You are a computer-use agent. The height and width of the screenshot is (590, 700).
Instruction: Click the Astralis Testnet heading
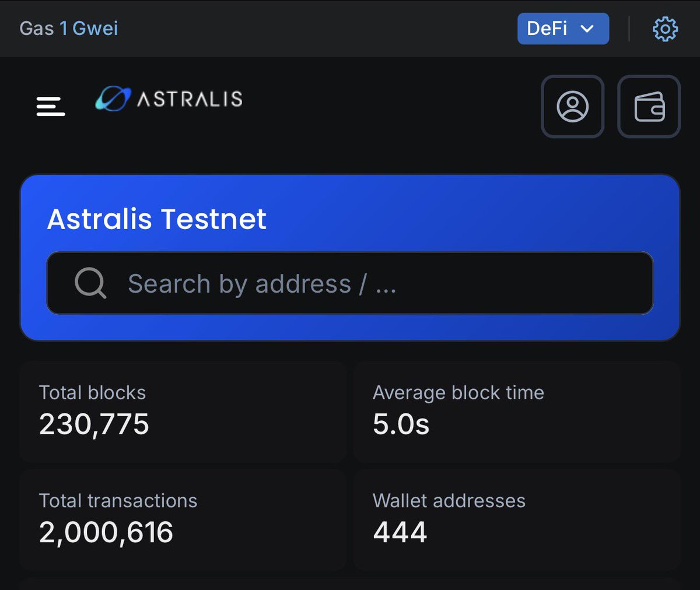pos(157,219)
